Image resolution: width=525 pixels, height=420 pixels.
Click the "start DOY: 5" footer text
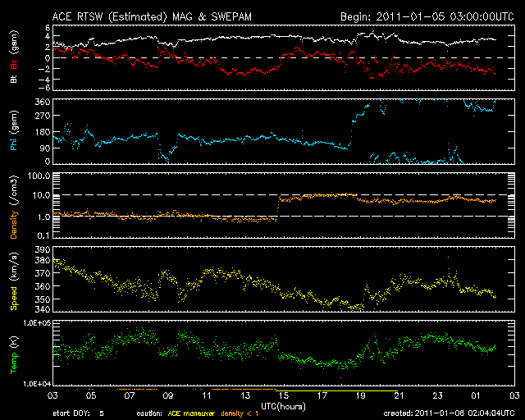click(x=79, y=413)
